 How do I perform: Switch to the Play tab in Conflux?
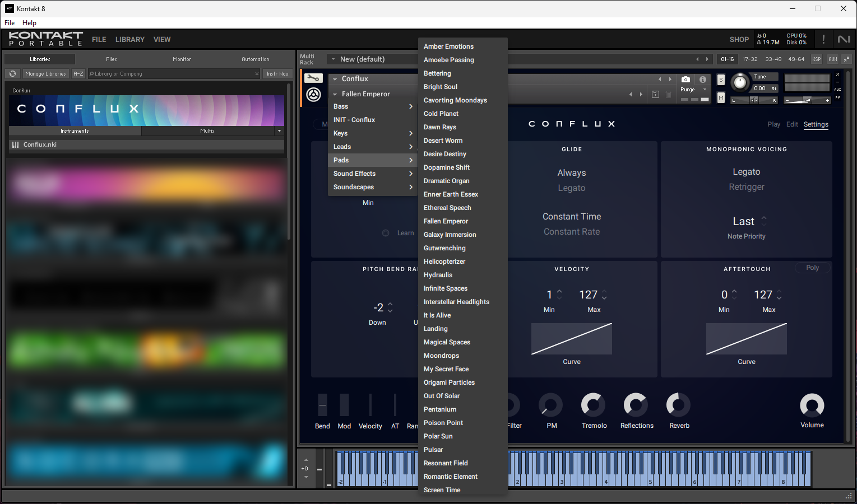[x=773, y=124]
